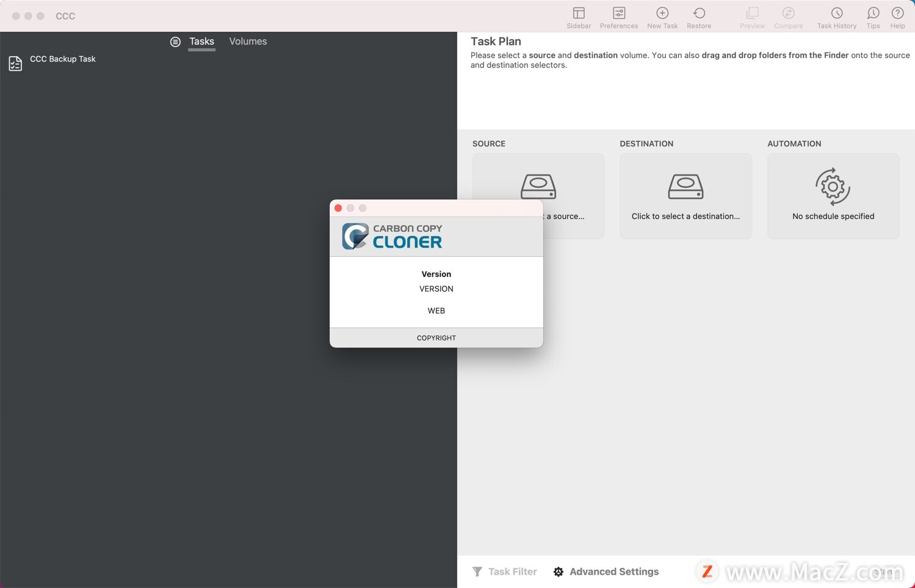Open Task History from toolbar
This screenshot has height=588, width=915.
click(x=837, y=18)
